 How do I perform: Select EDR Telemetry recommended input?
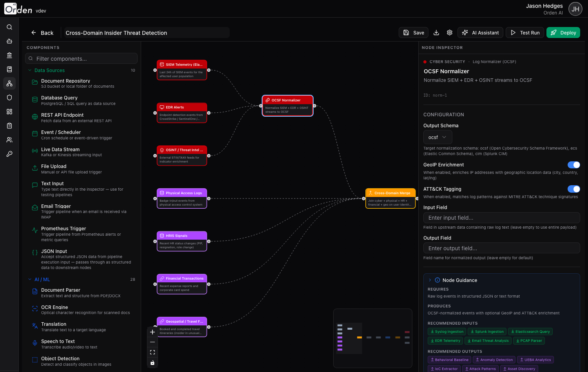[446, 341]
